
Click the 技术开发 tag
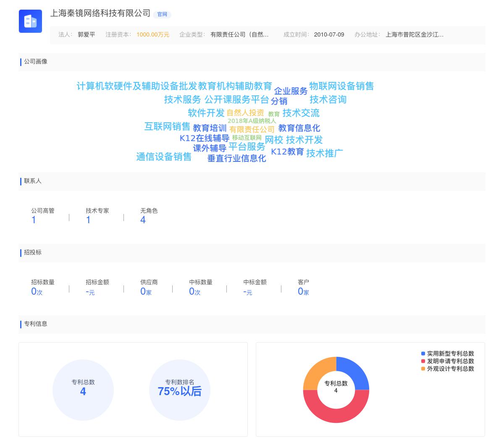pos(304,140)
